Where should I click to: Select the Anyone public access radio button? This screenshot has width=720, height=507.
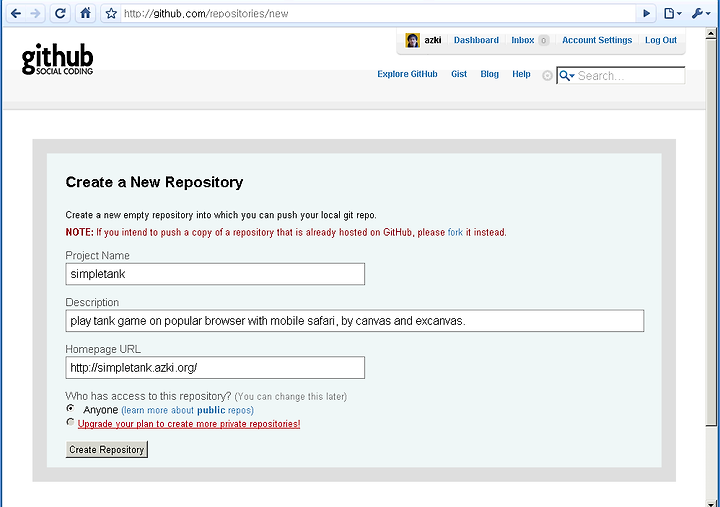(70, 408)
